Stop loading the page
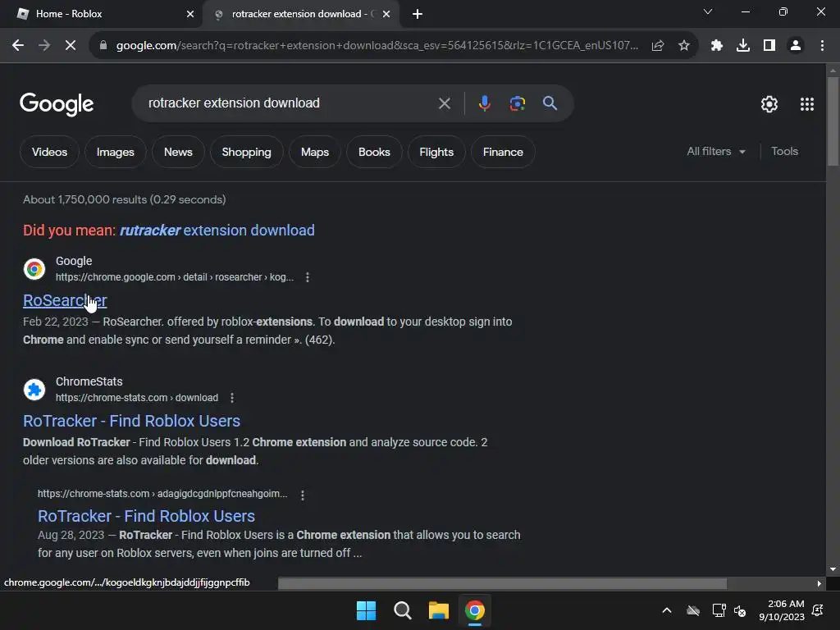840x630 pixels. [71, 46]
